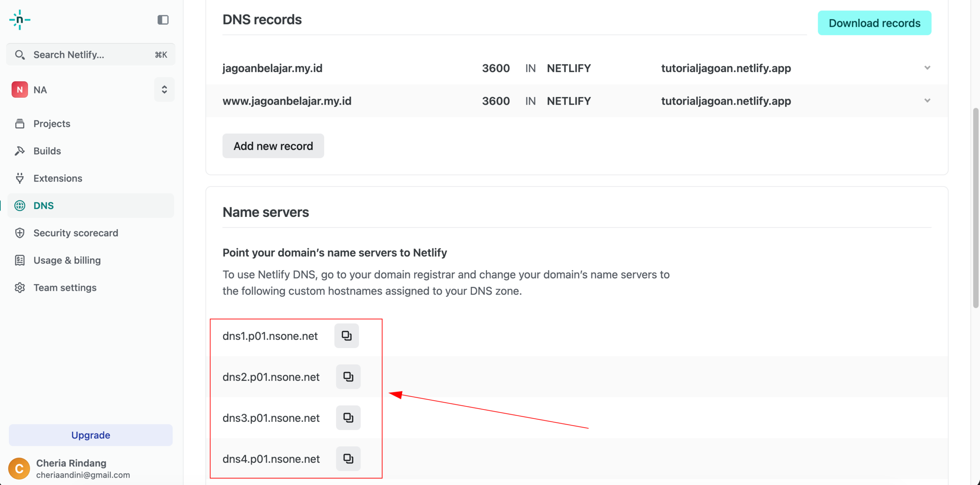The height and width of the screenshot is (485, 980).
Task: Click the Netlify logo icon
Action: (x=20, y=20)
